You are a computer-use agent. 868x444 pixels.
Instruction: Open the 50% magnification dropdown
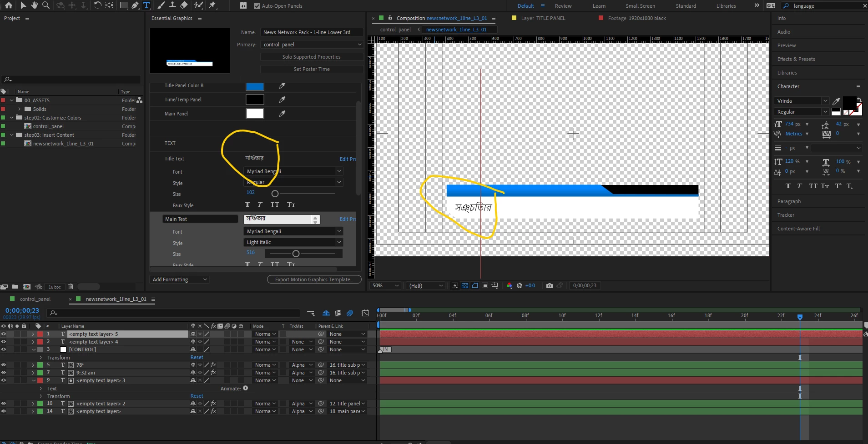[x=385, y=285]
